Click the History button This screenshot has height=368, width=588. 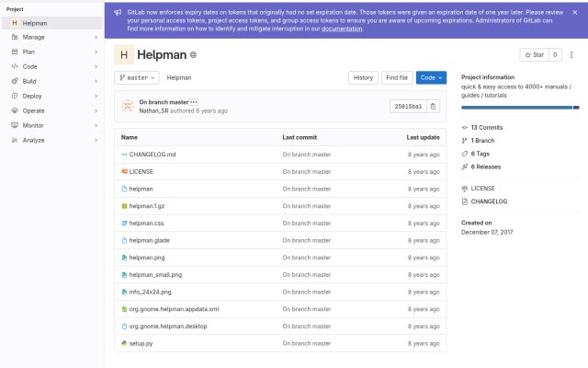[363, 77]
